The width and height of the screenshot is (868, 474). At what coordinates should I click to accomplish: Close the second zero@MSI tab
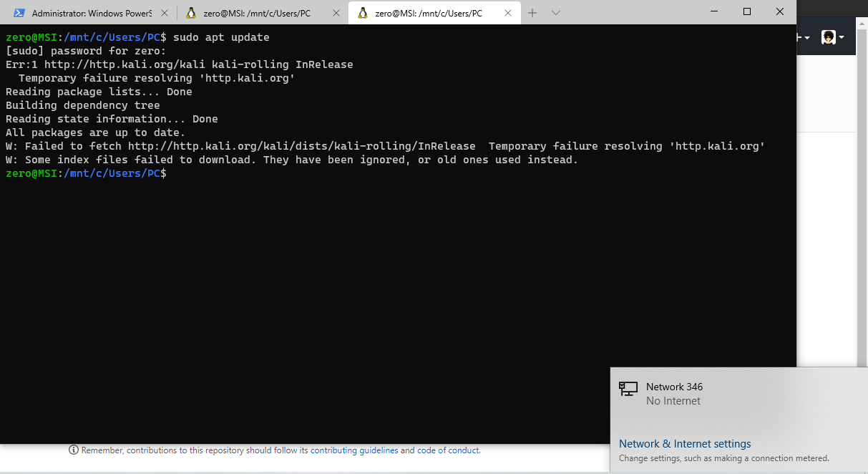(x=336, y=13)
